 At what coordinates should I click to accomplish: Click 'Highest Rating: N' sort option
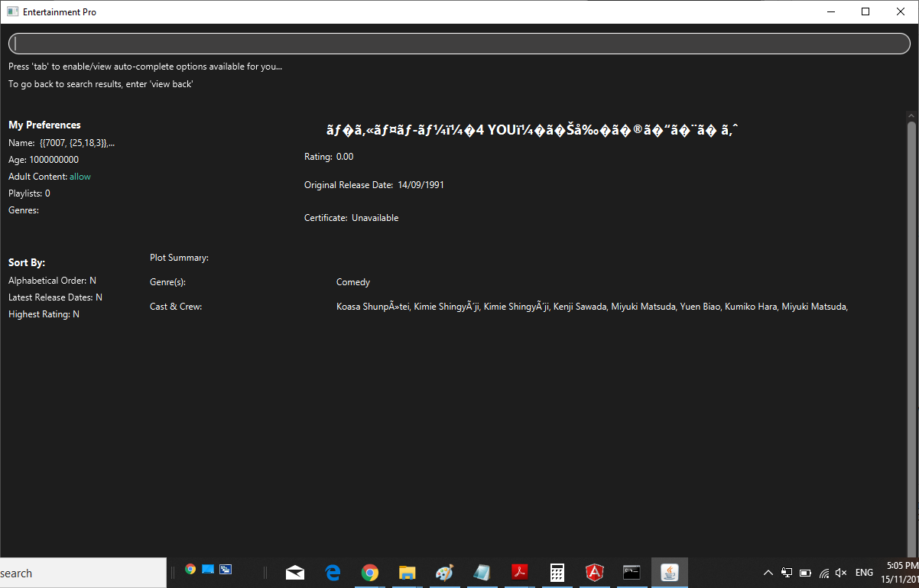[44, 314]
